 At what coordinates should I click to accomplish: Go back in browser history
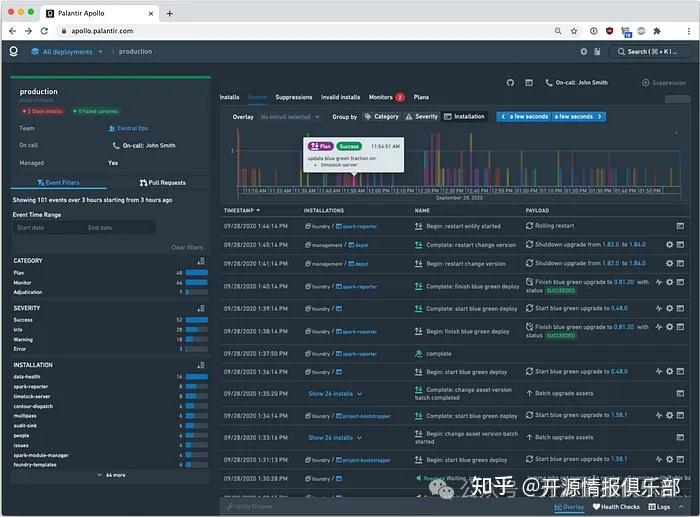tap(12, 31)
